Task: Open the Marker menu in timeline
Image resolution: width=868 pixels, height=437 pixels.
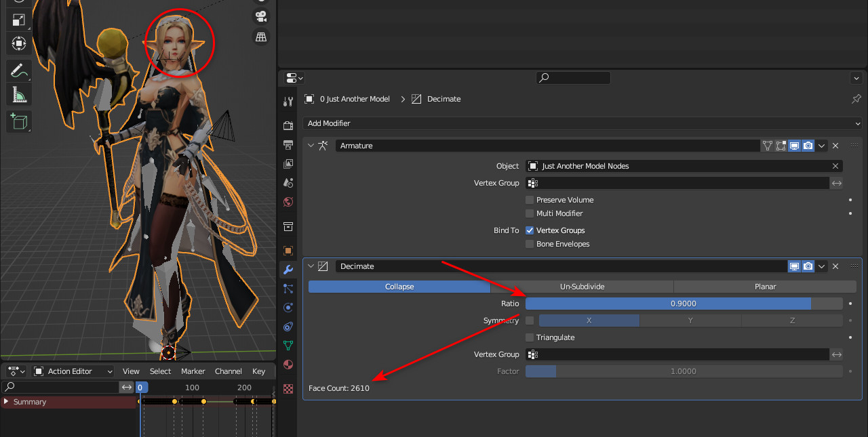Action: (x=193, y=371)
